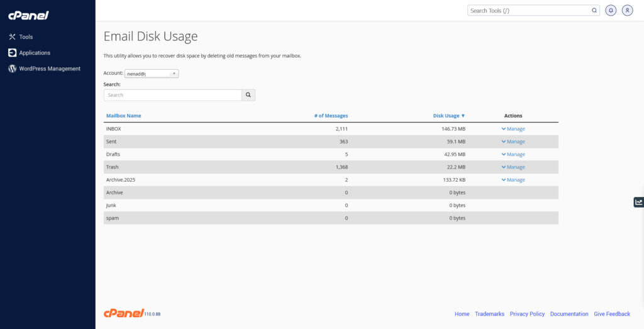Viewport: 644px width, 329px height.
Task: Expand Manage for the Sent mailbox
Action: coord(513,142)
